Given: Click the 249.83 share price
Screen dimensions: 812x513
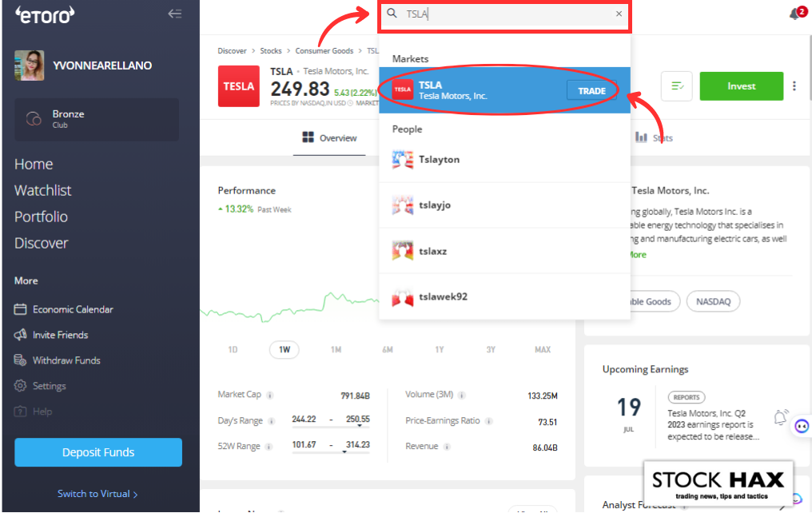Looking at the screenshot, I should pyautogui.click(x=300, y=89).
